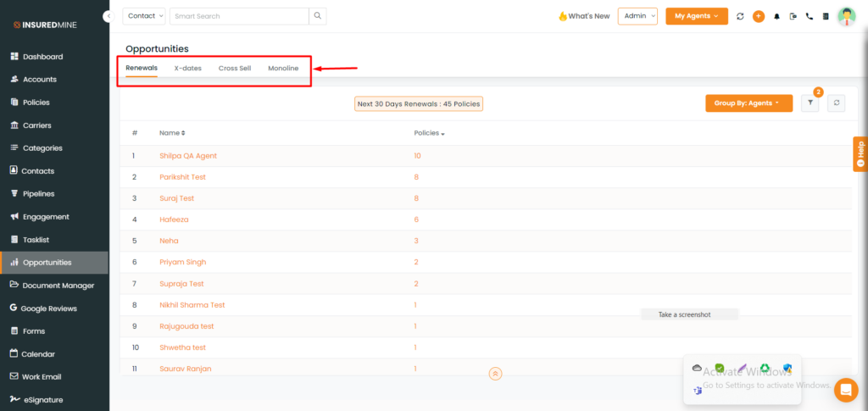This screenshot has height=411, width=868.
Task: Click the sync arrows icon in header
Action: click(740, 16)
